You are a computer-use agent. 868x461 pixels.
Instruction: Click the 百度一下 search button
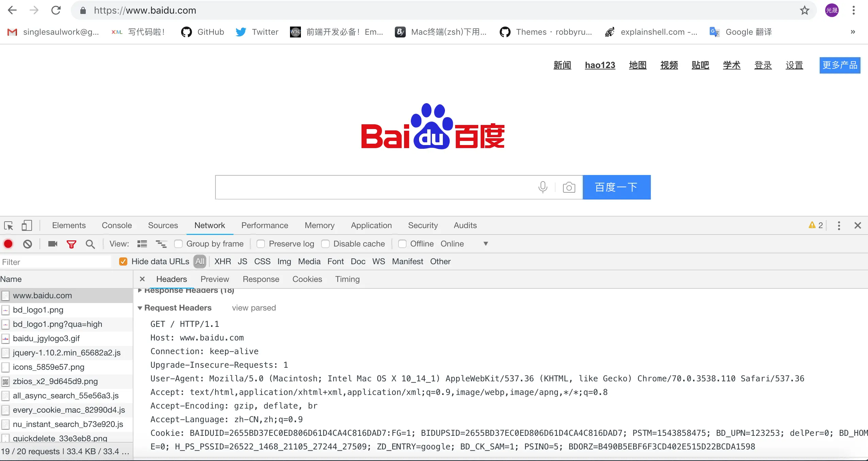(616, 187)
